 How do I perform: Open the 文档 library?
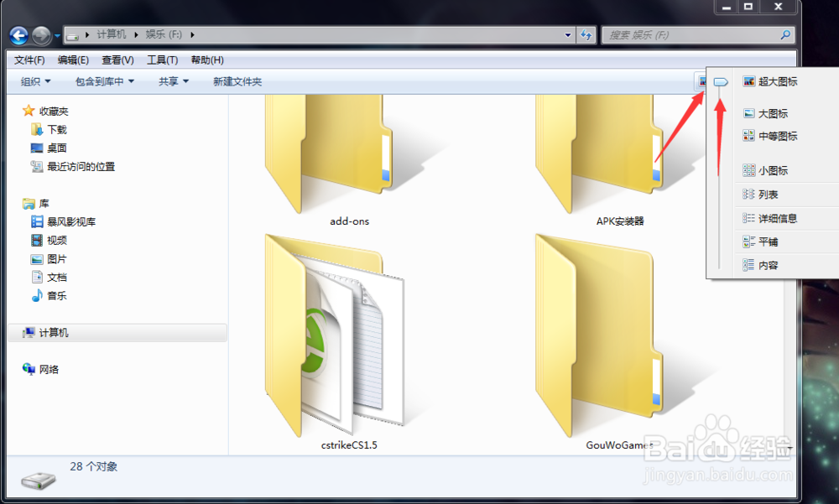pyautogui.click(x=57, y=277)
